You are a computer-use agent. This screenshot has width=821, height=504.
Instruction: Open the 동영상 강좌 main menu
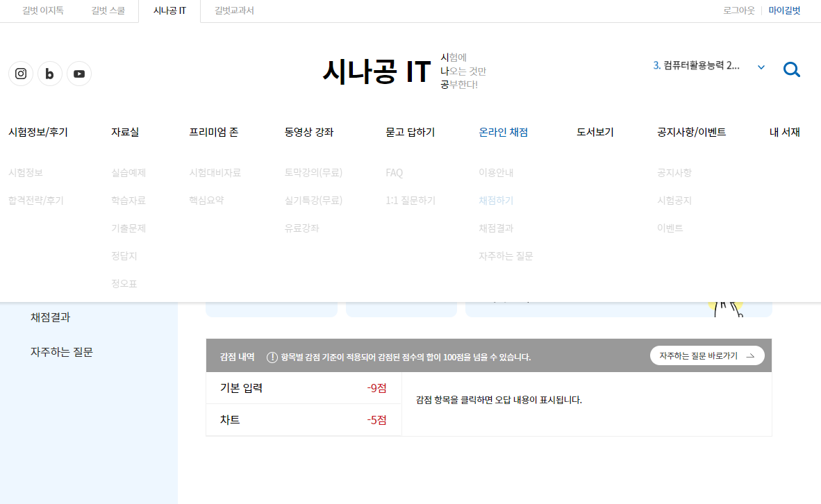coord(309,132)
